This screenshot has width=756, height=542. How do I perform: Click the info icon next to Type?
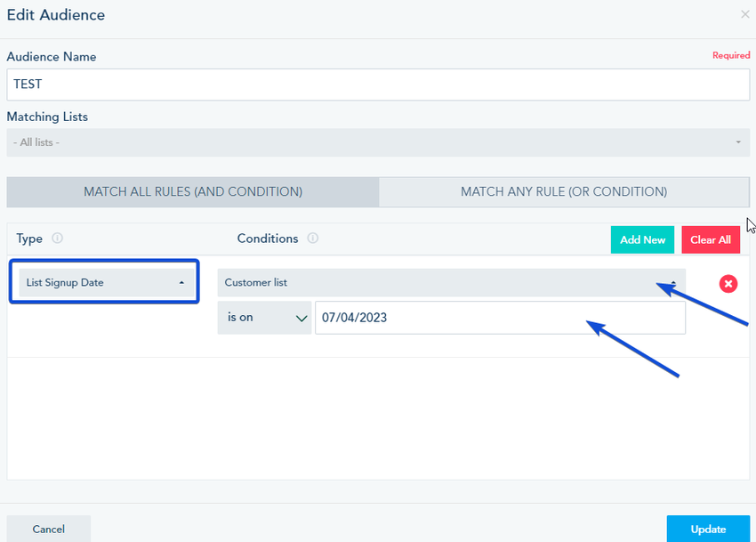(57, 239)
